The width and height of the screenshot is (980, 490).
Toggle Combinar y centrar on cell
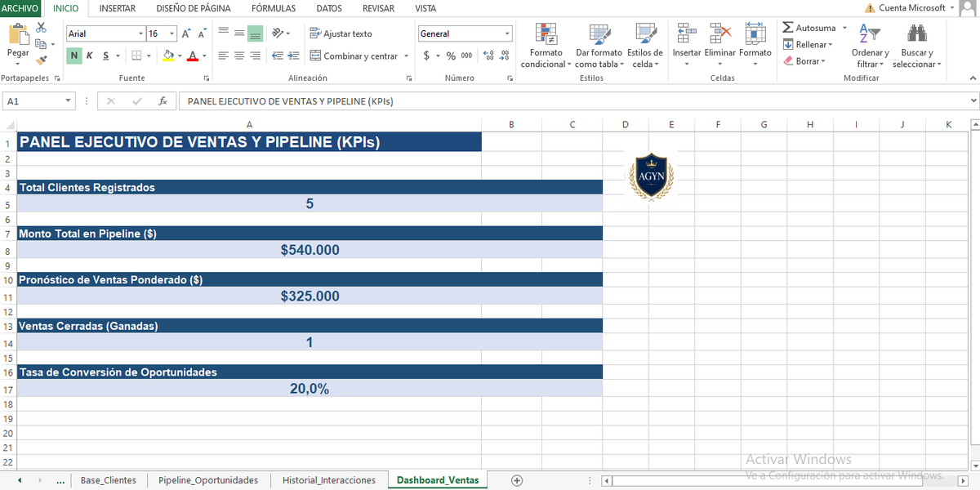tap(354, 56)
